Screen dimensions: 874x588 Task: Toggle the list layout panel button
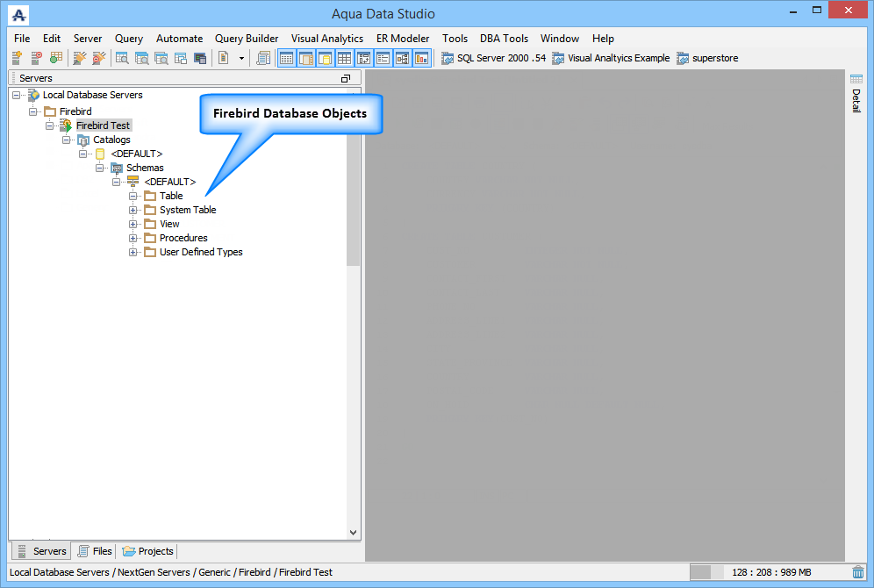point(383,58)
